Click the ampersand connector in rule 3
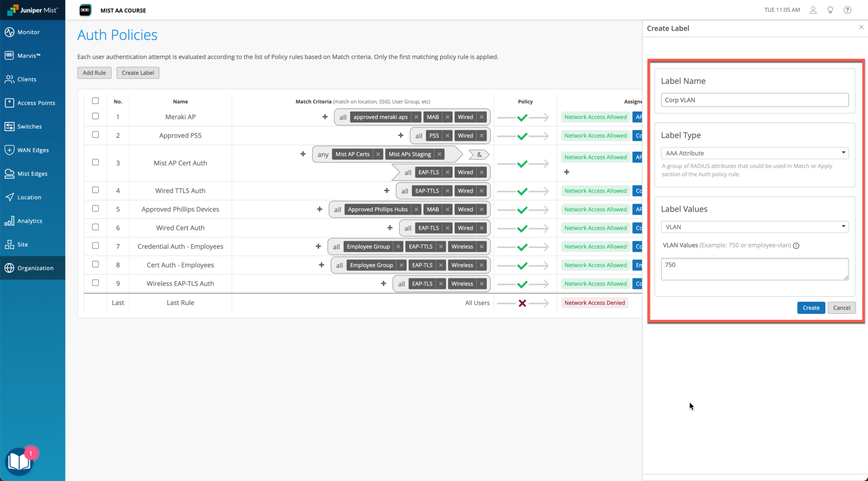868x481 pixels. (479, 155)
